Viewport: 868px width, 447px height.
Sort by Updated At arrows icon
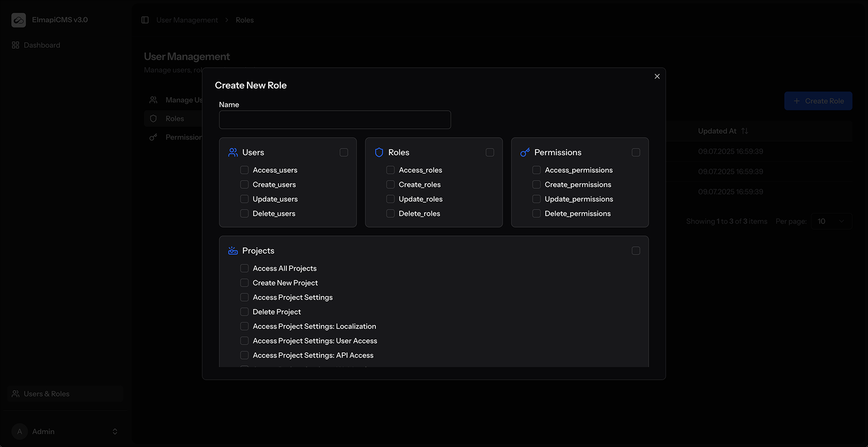point(745,131)
